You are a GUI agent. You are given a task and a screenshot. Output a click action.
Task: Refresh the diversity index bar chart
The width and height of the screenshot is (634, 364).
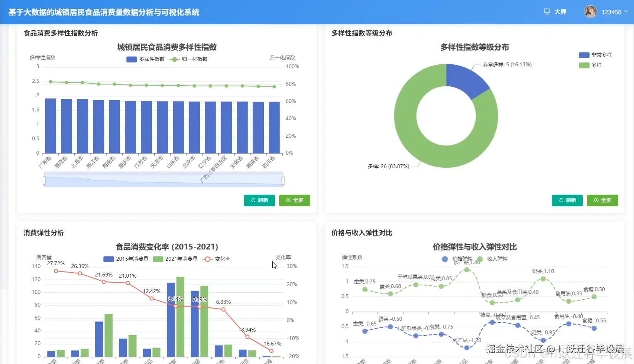pos(260,201)
